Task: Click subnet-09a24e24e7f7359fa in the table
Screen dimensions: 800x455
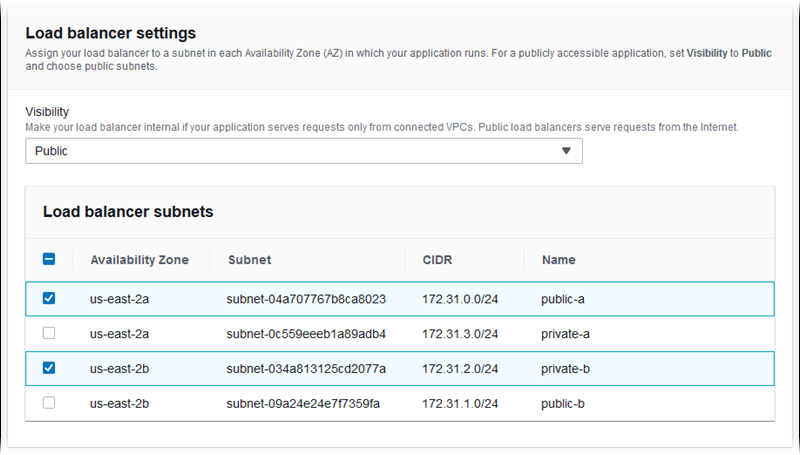Action: (x=304, y=404)
